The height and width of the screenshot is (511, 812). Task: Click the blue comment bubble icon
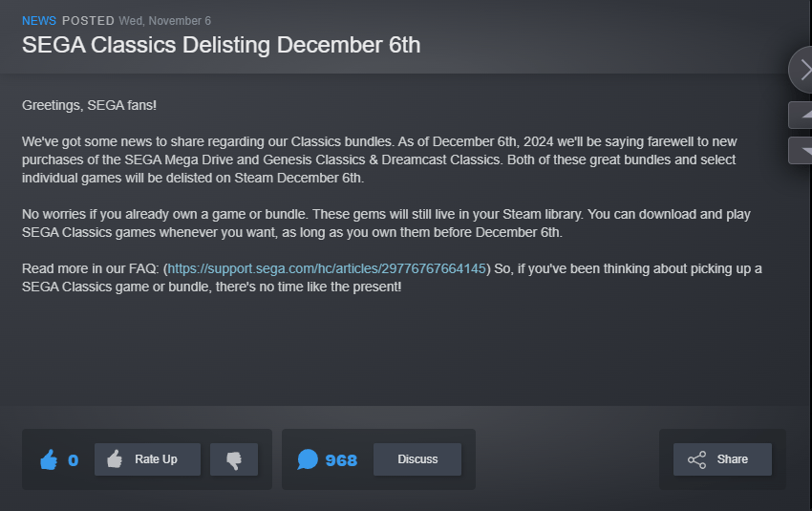pyautogui.click(x=308, y=460)
